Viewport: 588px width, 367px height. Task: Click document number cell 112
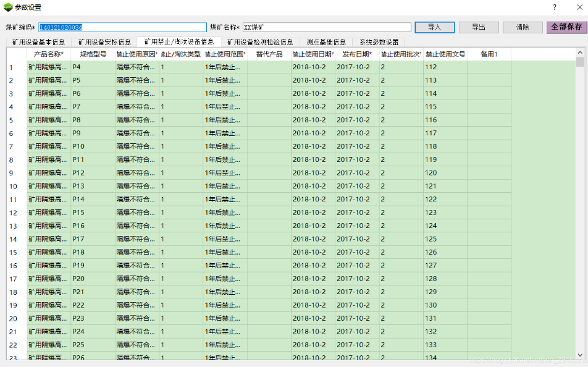click(445, 67)
